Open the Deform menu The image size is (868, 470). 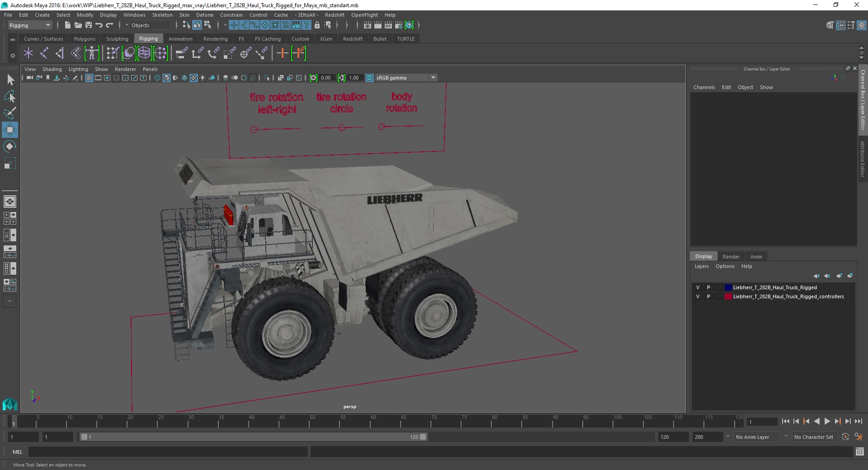[204, 15]
